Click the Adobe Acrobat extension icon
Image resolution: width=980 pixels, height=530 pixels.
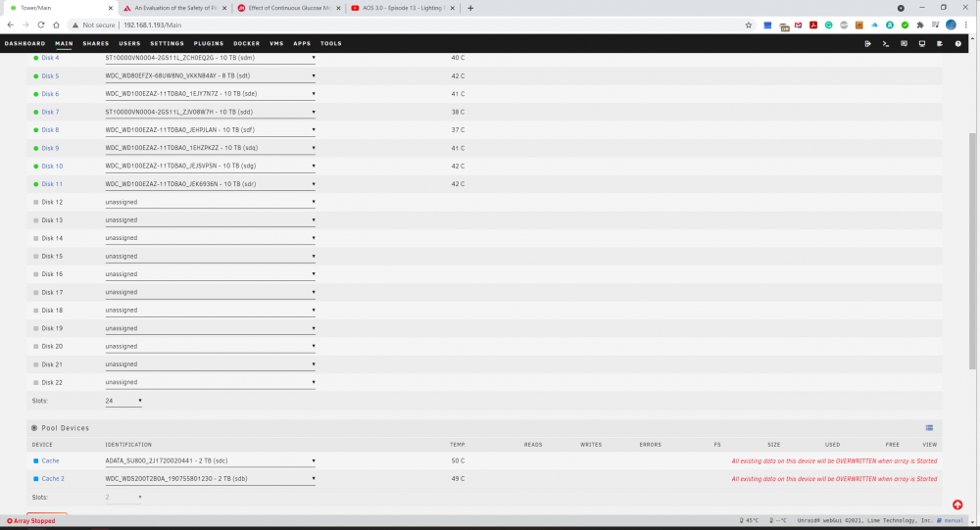(813, 25)
